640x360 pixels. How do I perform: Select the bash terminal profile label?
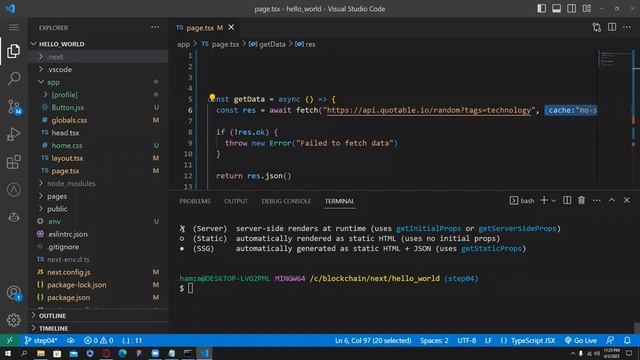click(x=522, y=200)
